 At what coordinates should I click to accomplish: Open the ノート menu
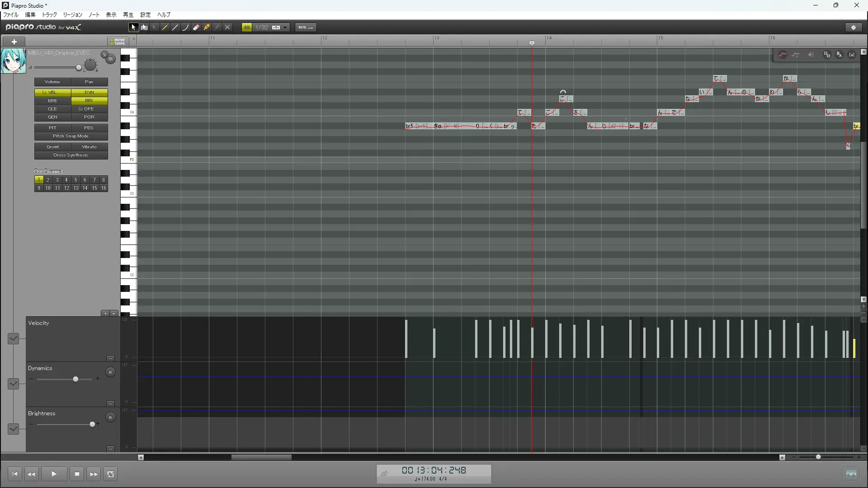pos(94,15)
